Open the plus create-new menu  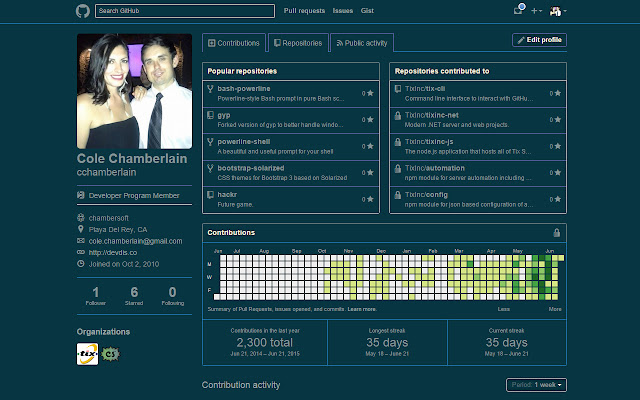[536, 11]
